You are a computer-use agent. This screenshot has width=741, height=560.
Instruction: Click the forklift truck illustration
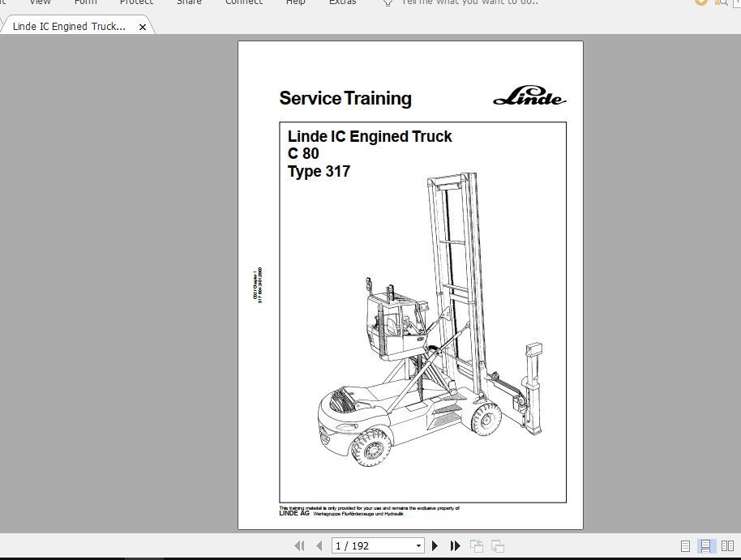pyautogui.click(x=430, y=322)
